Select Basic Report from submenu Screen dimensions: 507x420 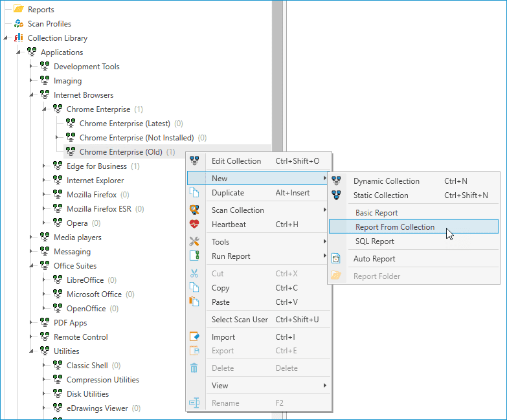coord(414,212)
